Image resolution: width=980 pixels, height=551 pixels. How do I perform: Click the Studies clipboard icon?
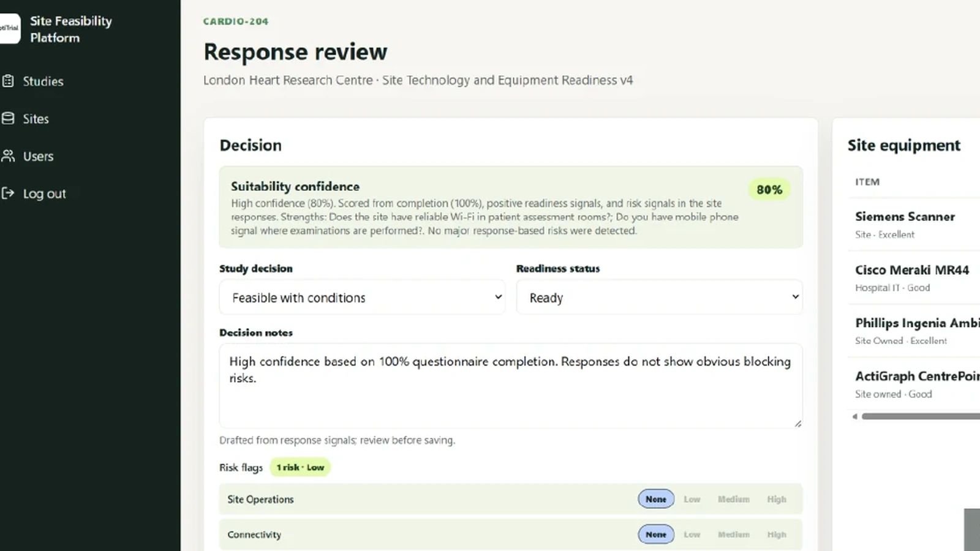pyautogui.click(x=8, y=81)
